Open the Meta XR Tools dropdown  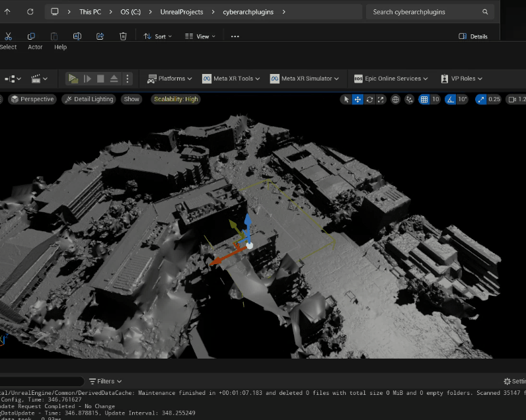[231, 79]
